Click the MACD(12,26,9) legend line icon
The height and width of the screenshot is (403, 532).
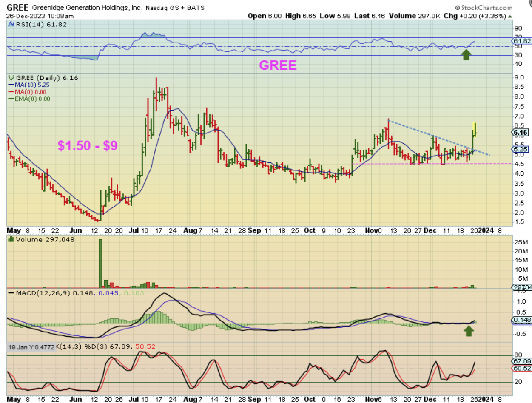pyautogui.click(x=11, y=293)
